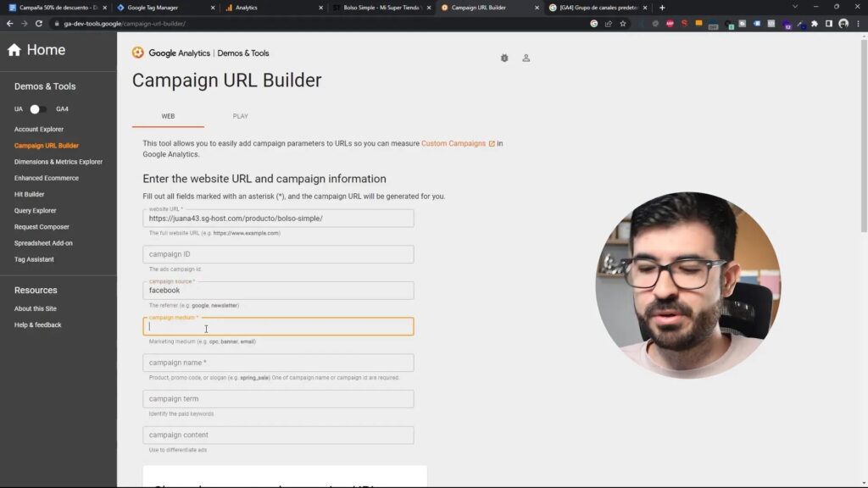Close the Analytics browser tab

point(320,8)
